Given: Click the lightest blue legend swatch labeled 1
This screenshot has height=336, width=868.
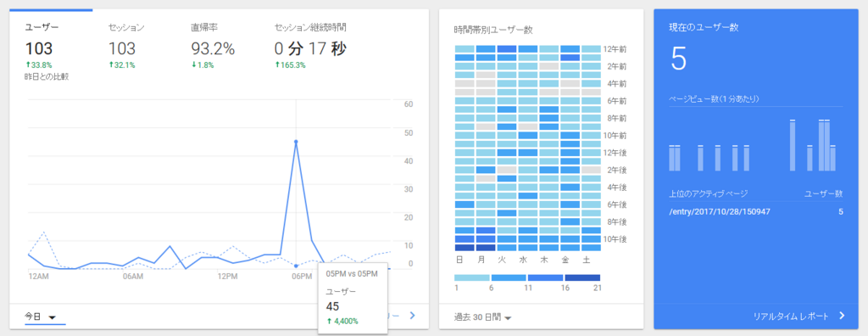Looking at the screenshot, I should click(472, 277).
